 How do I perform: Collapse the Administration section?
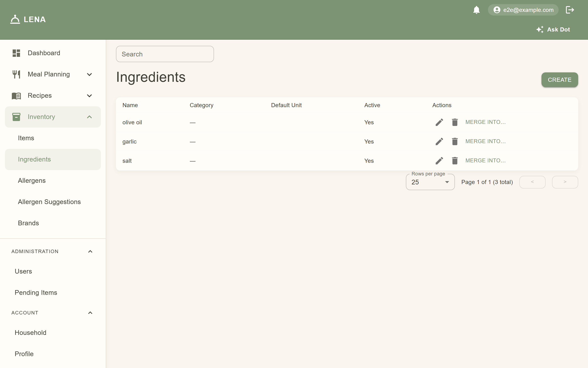point(53,251)
